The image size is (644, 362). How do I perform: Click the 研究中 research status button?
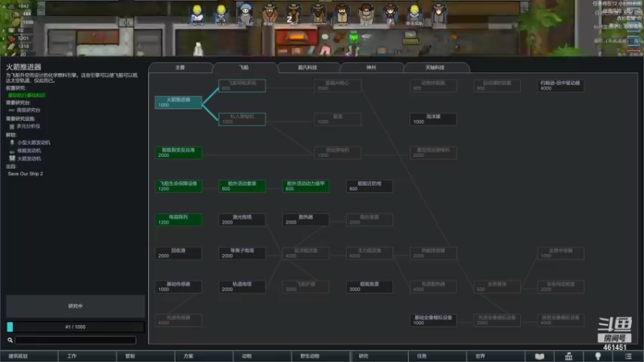tap(75, 306)
